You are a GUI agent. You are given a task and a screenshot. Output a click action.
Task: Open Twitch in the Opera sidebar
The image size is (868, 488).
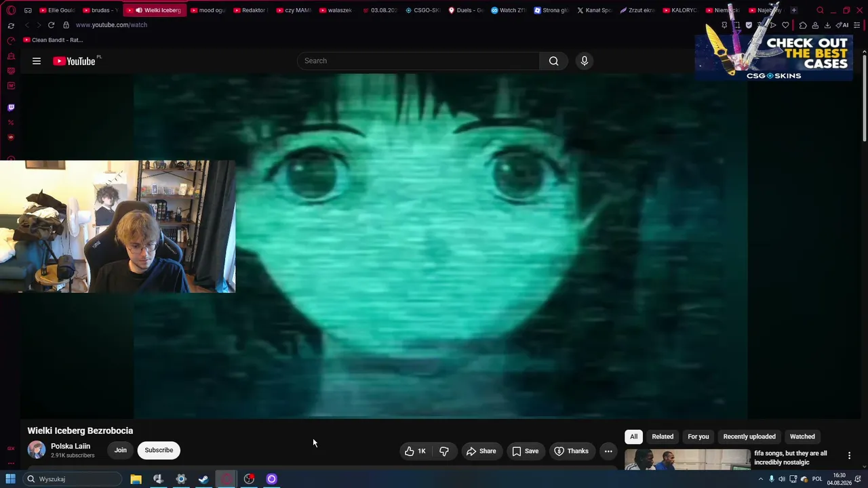[11, 107]
